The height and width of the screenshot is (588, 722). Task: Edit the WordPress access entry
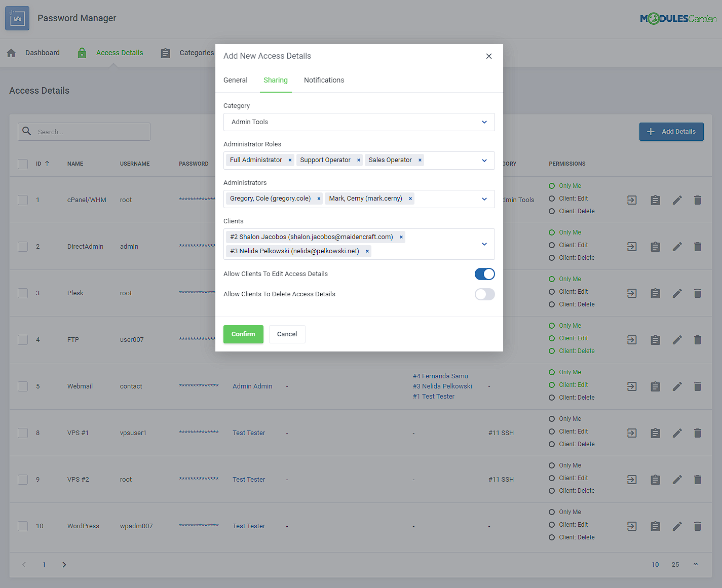click(677, 526)
